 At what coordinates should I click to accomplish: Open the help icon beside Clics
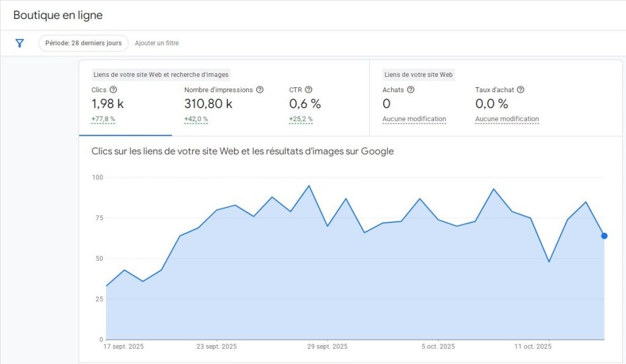[113, 90]
